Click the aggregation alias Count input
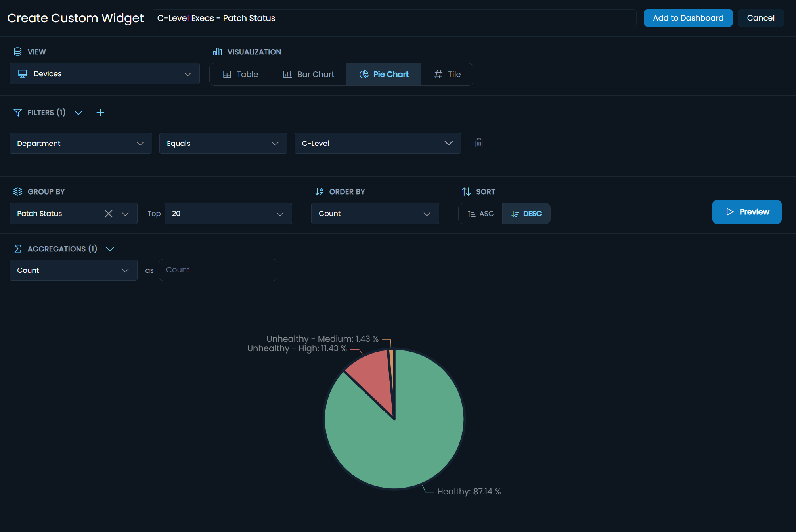This screenshot has height=532, width=796. pyautogui.click(x=218, y=270)
